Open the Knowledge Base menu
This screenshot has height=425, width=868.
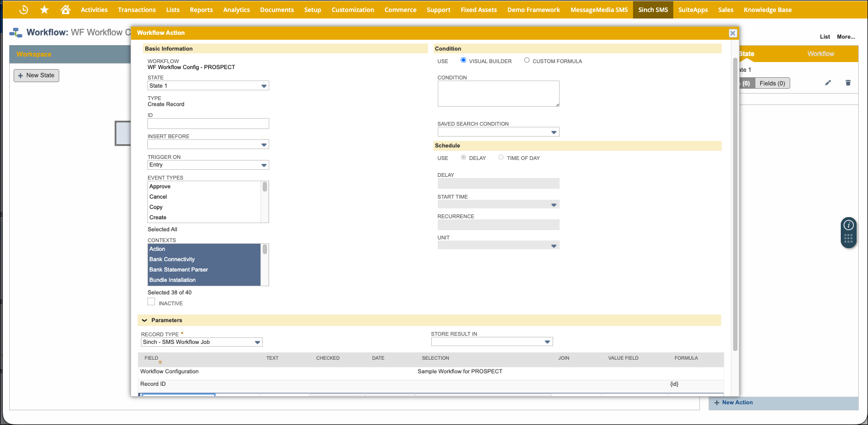(x=767, y=10)
